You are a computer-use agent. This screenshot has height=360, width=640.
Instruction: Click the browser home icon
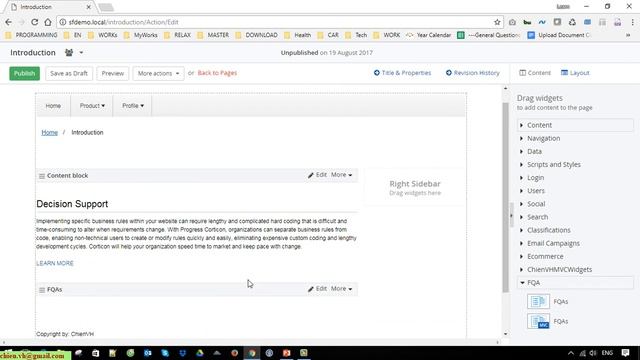48,22
